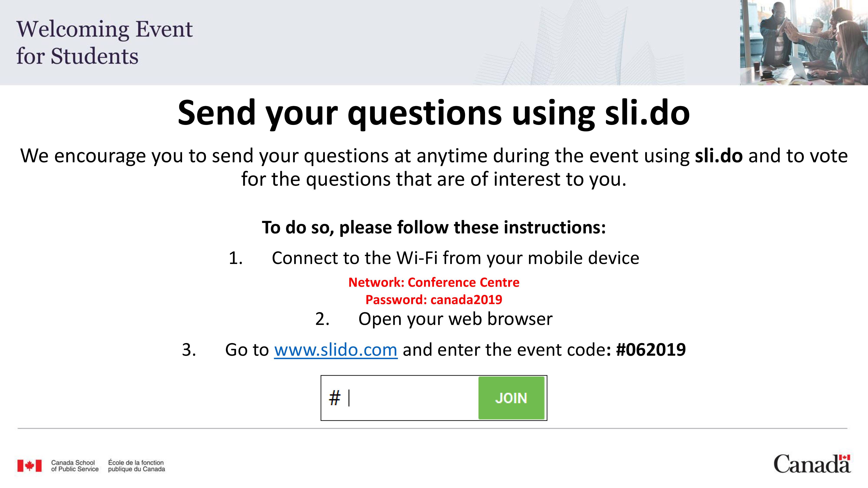The height and width of the screenshot is (488, 868).
Task: Click the 'École de la fonction publique' label
Action: [x=136, y=466]
